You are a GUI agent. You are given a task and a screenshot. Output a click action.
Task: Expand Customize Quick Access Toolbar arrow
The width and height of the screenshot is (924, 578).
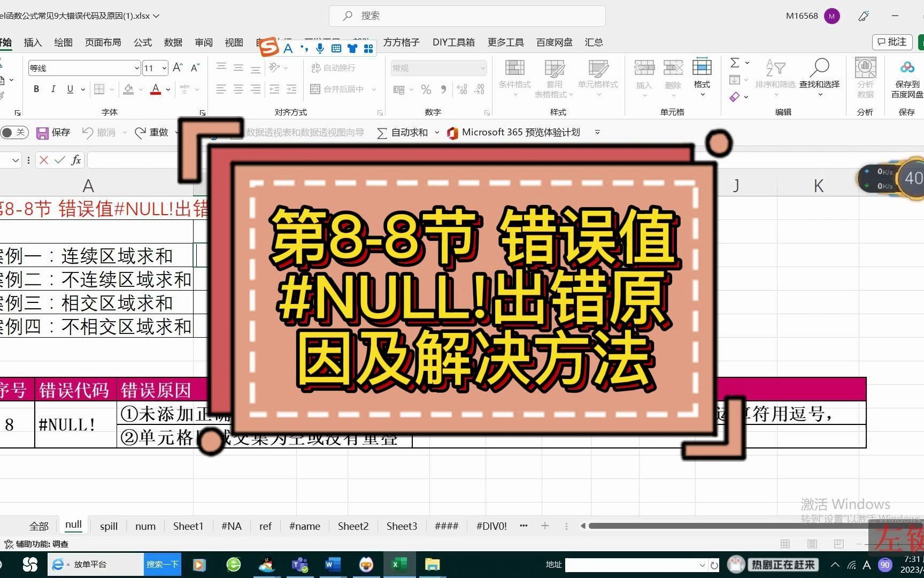click(597, 132)
